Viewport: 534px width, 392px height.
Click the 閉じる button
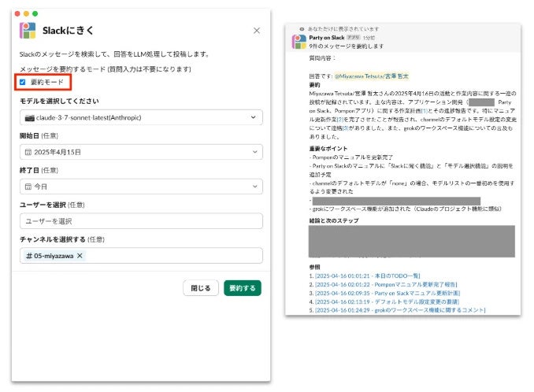pos(201,288)
